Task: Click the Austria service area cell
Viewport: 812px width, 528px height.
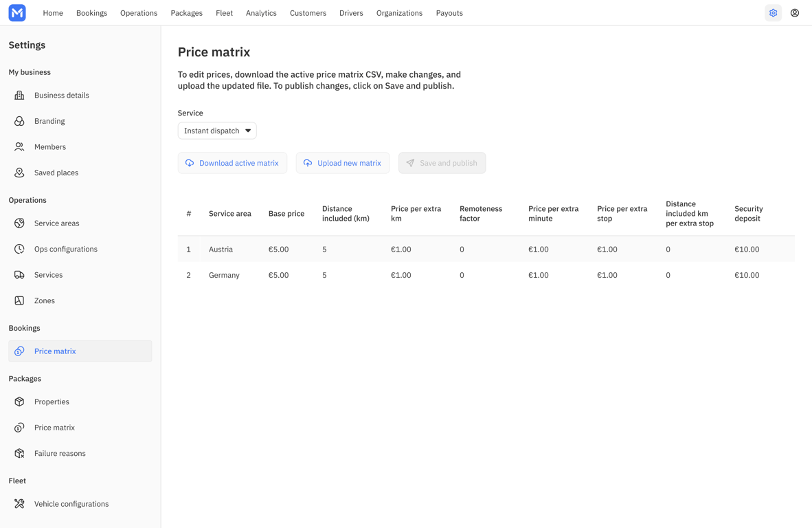Action: click(x=221, y=250)
